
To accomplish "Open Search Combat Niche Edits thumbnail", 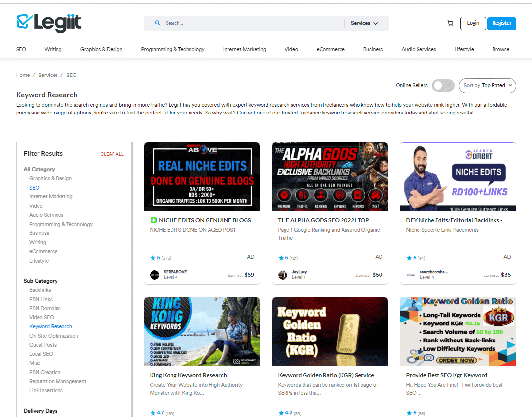I will pyautogui.click(x=458, y=177).
